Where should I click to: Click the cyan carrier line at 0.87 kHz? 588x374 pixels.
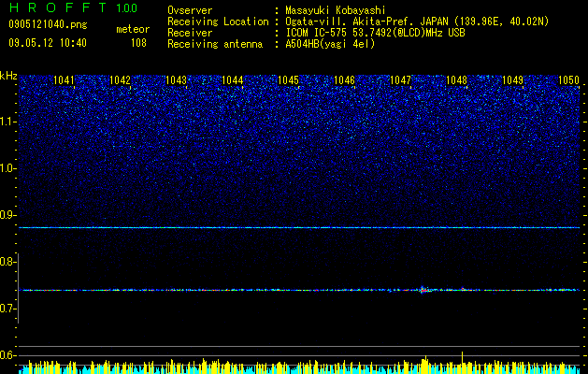[299, 228]
